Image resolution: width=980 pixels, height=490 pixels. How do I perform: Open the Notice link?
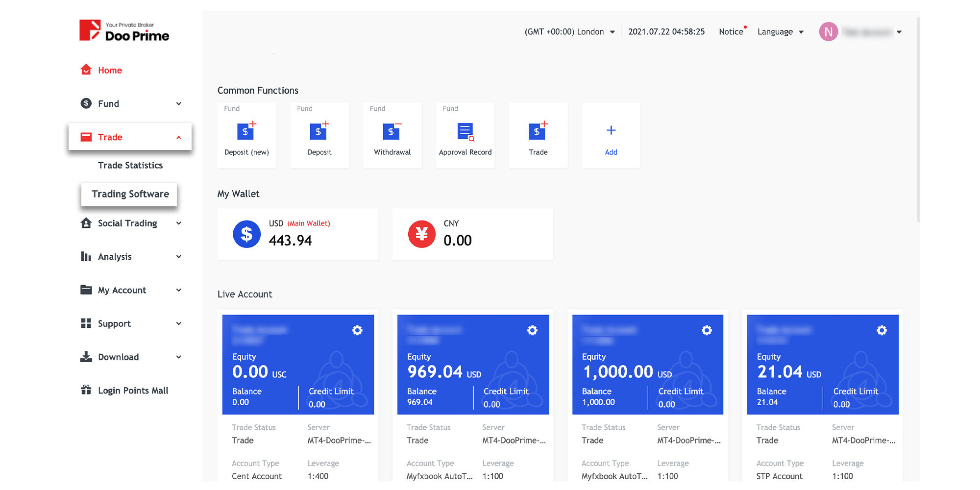[x=731, y=32]
